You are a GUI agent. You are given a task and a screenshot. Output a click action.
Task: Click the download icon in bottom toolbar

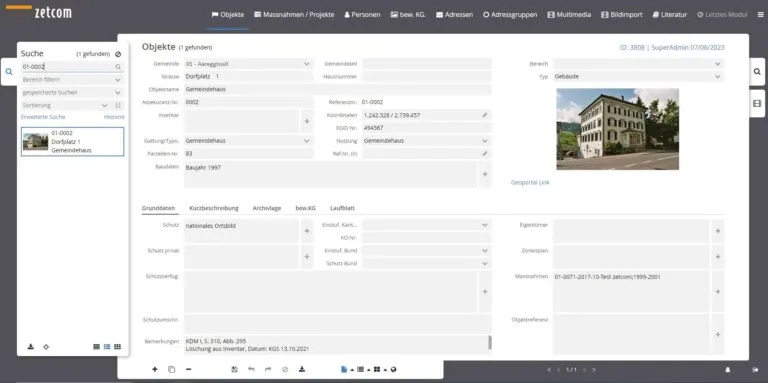pyautogui.click(x=302, y=369)
